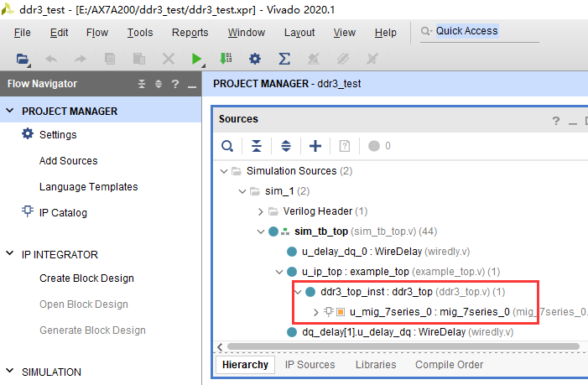Open the Help menu
The image size is (588, 385).
tap(386, 33)
